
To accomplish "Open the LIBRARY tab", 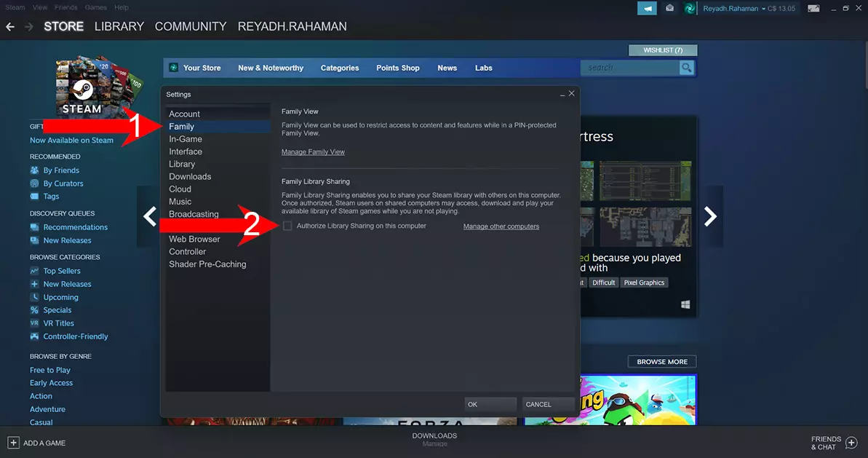I will 119,26.
